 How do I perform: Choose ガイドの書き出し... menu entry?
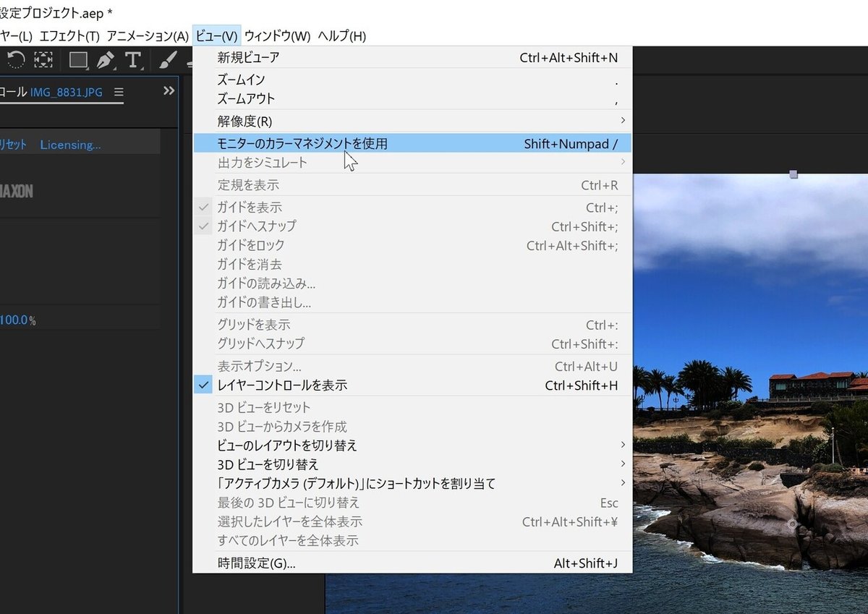[x=412, y=302]
